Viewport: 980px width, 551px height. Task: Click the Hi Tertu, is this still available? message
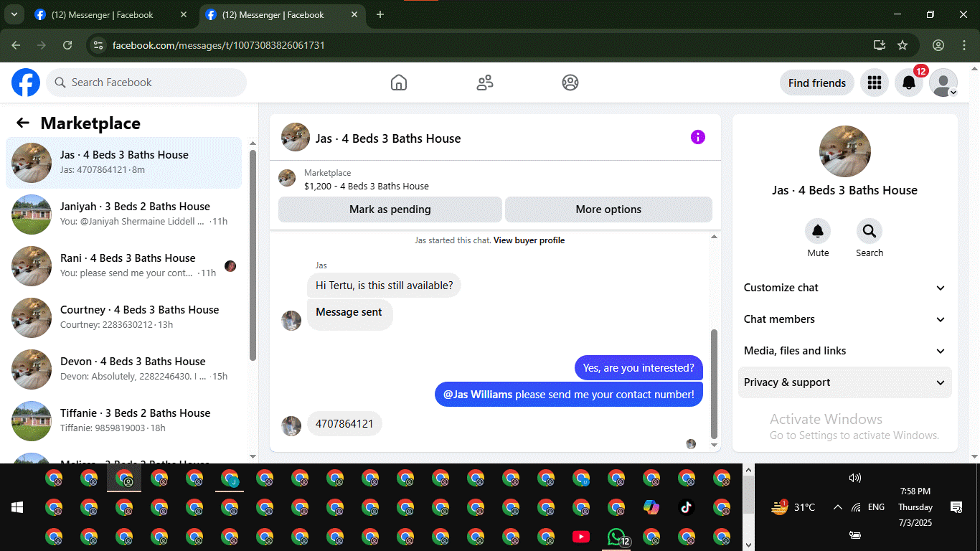point(385,286)
